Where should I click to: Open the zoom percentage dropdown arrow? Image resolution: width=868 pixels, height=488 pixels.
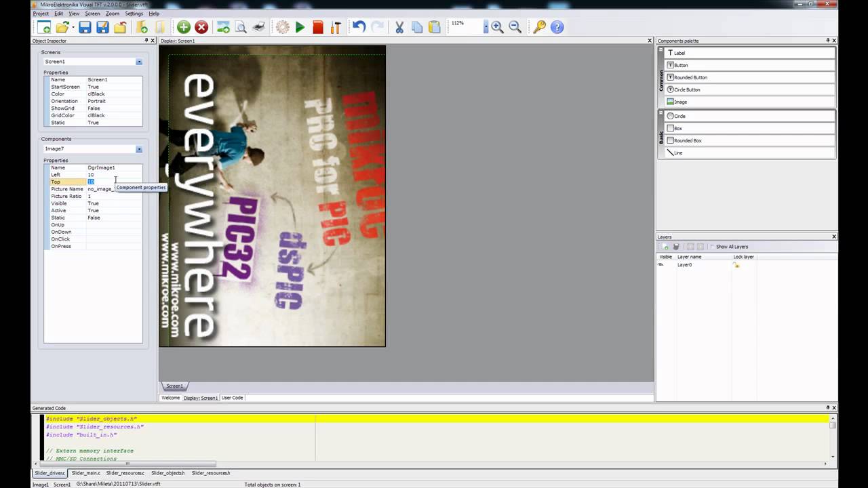(486, 27)
